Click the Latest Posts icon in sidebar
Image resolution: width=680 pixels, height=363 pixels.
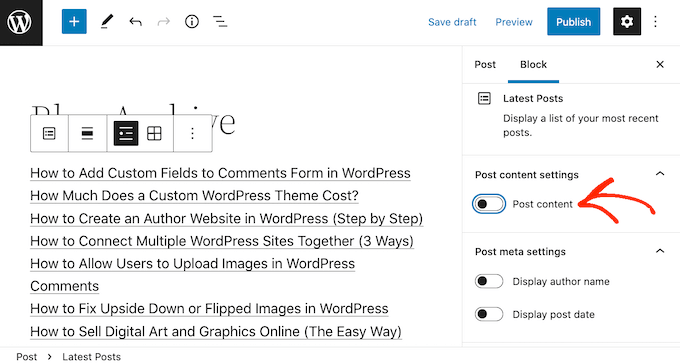click(484, 98)
